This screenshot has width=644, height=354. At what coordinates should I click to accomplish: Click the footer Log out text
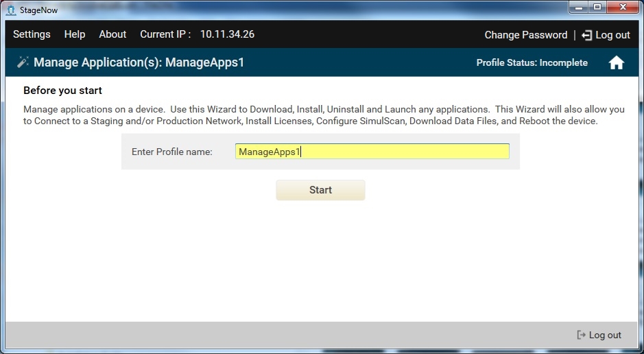[605, 335]
